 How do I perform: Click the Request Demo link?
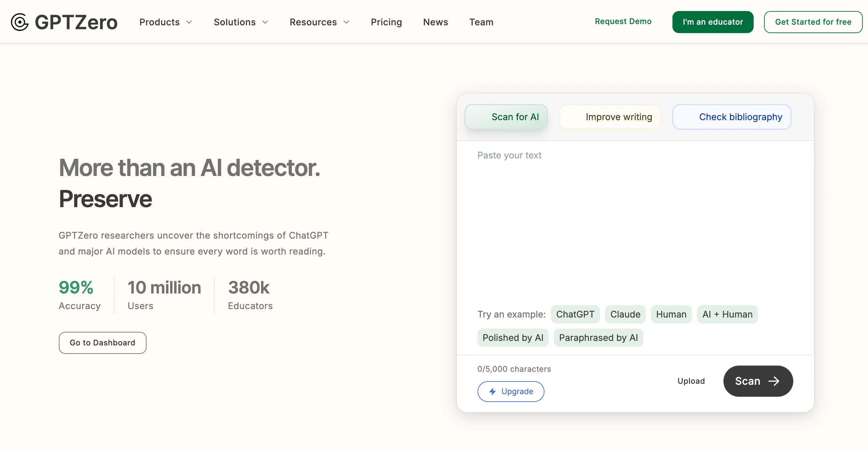tap(623, 21)
